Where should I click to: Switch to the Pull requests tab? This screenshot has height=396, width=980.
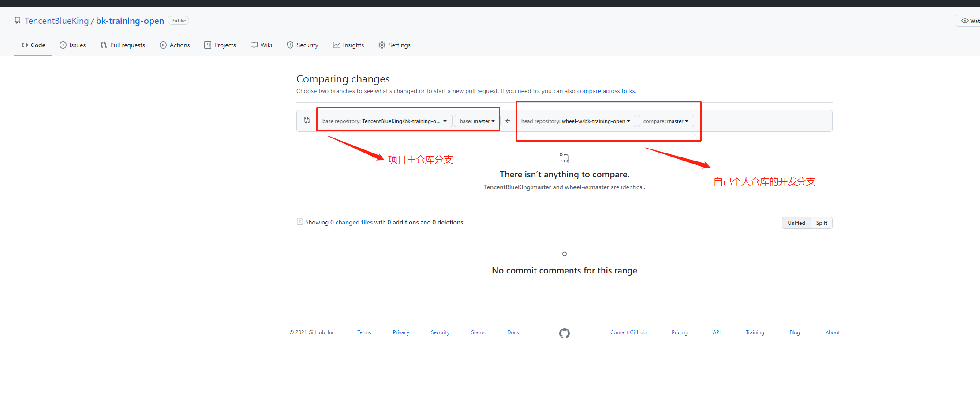[x=123, y=45]
